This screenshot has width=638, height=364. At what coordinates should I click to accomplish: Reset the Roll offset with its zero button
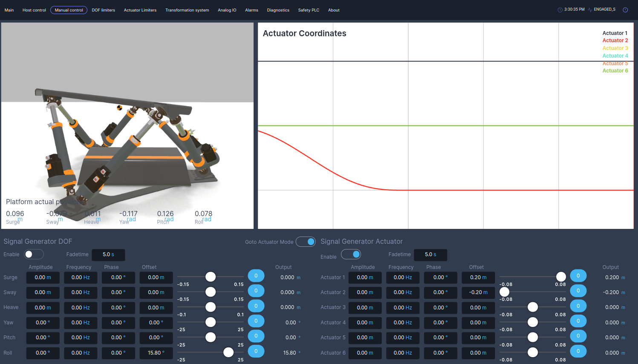(256, 351)
